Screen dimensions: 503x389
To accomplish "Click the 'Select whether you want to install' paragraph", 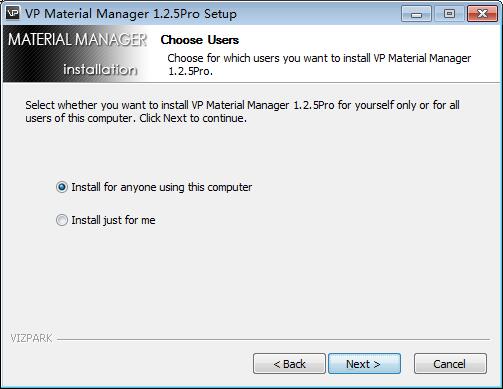I will (242, 112).
